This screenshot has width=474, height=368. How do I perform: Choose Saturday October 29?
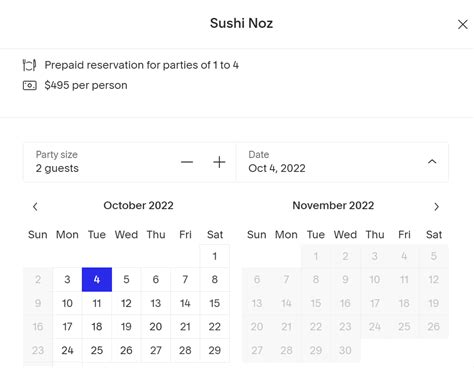click(x=215, y=350)
